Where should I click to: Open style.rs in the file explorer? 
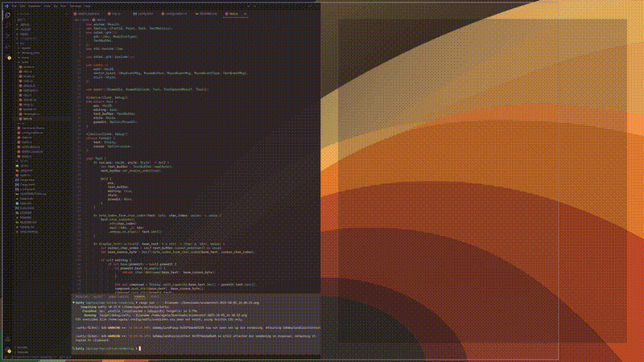pyautogui.click(x=26, y=156)
